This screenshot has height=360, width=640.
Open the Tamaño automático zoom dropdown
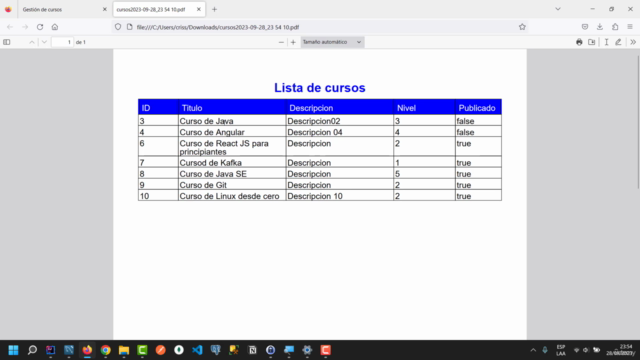tap(332, 42)
